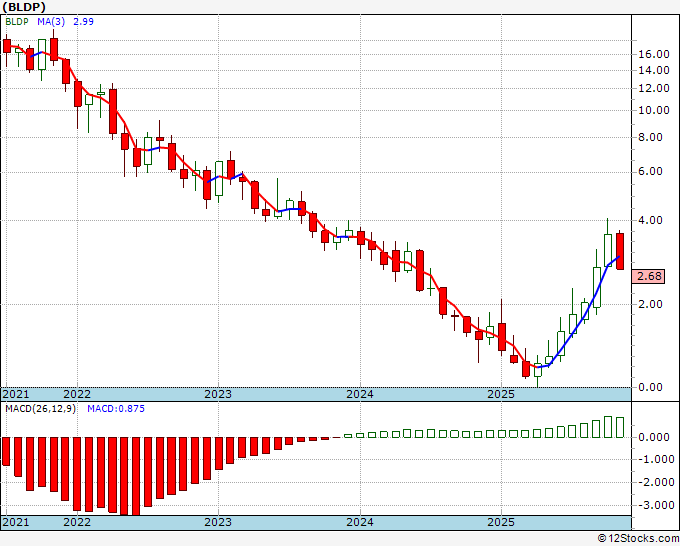Image resolution: width=680 pixels, height=546 pixels.
Task: Click 2024 on the price chart timeline
Action: (x=360, y=394)
